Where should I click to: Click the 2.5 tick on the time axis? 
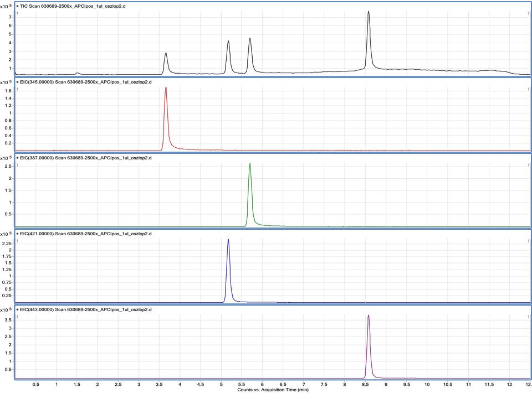pyautogui.click(x=118, y=385)
